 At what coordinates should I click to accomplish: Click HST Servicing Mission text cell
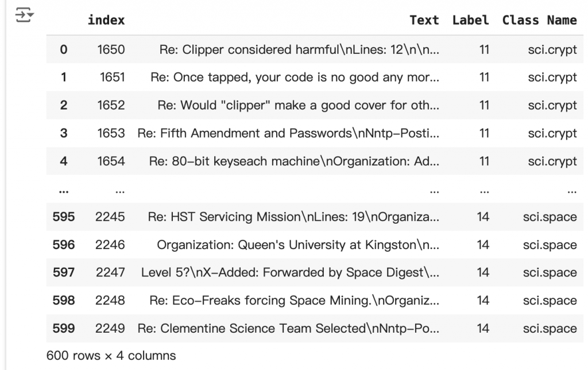pos(293,217)
